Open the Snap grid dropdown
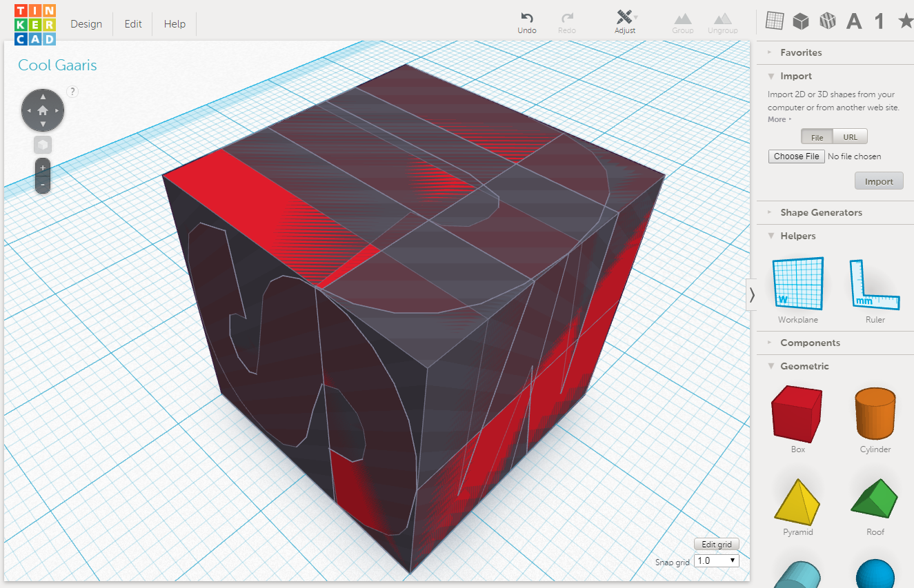 pyautogui.click(x=716, y=560)
